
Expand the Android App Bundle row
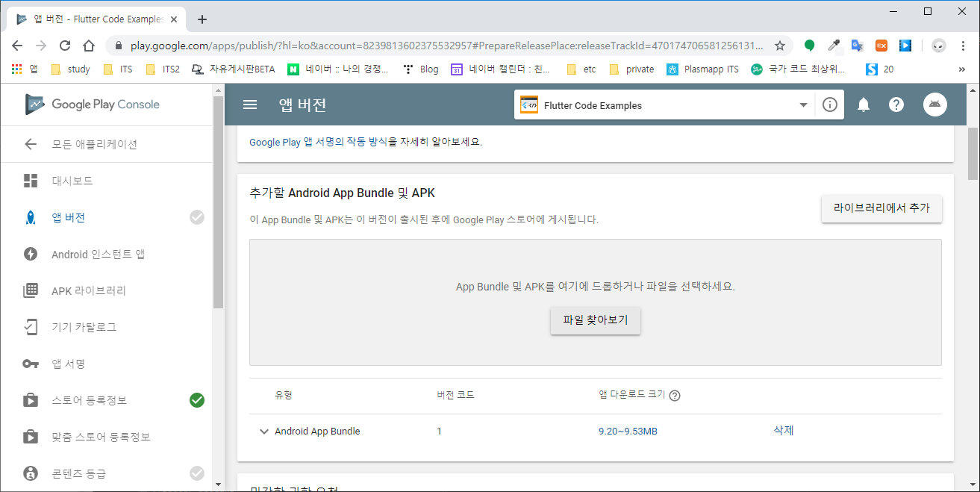point(263,432)
